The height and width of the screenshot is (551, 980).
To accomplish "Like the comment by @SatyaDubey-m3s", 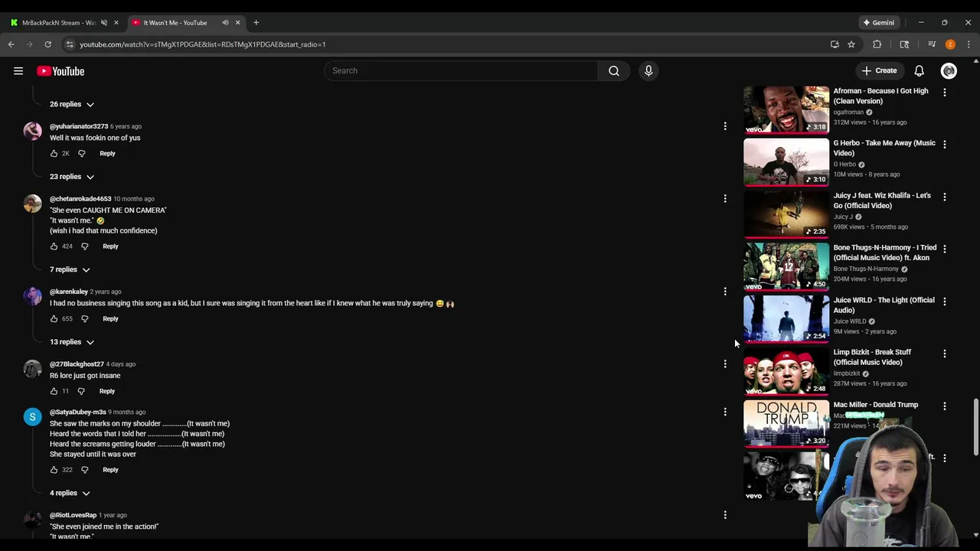I will click(54, 470).
